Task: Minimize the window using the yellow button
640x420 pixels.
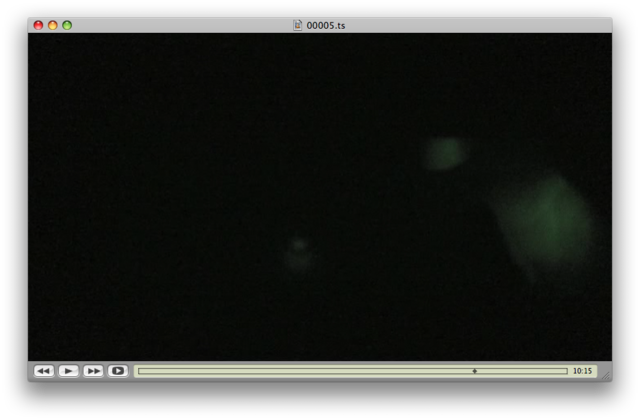Action: point(53,25)
